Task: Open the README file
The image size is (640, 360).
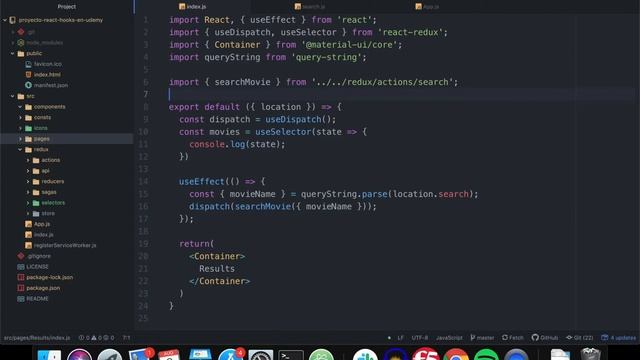Action: coord(37,299)
